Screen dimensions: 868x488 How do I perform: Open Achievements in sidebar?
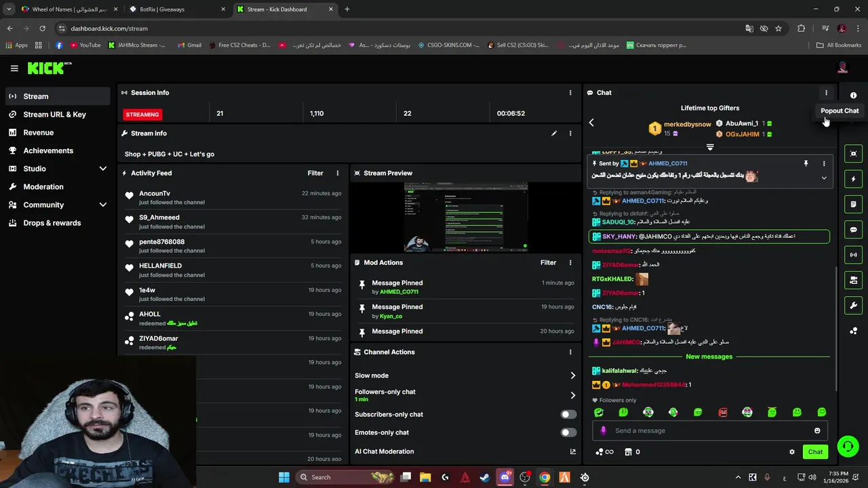pos(58,150)
